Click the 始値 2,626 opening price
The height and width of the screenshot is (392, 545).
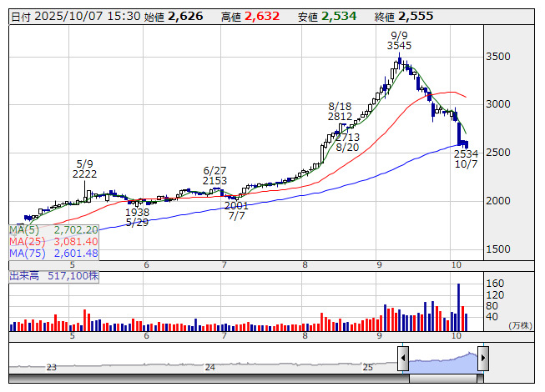174,17
